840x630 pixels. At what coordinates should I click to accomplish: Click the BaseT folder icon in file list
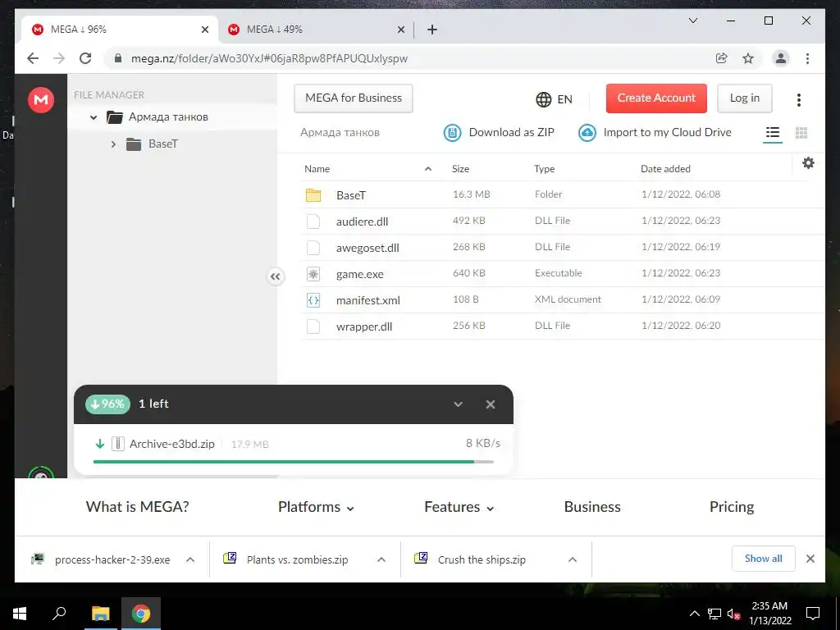coord(313,195)
